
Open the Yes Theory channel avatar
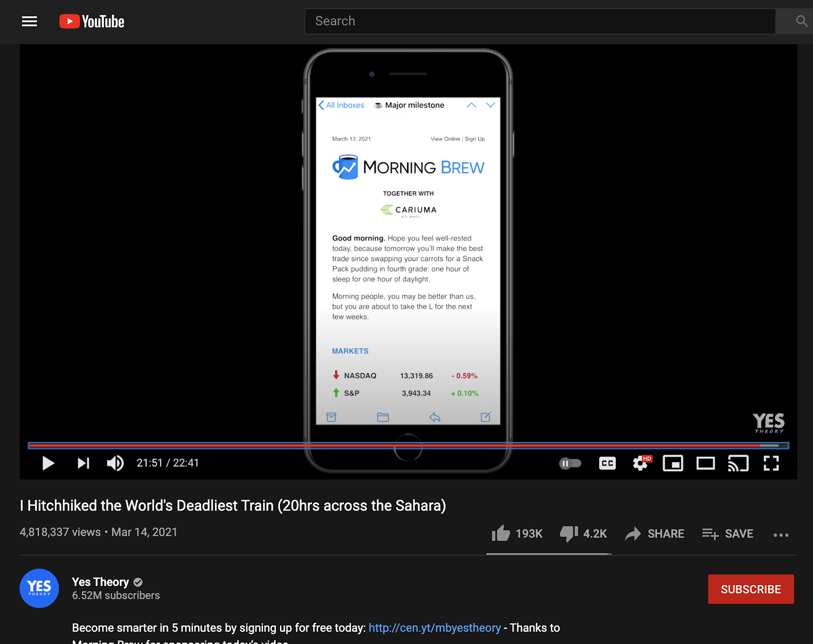coord(39,588)
